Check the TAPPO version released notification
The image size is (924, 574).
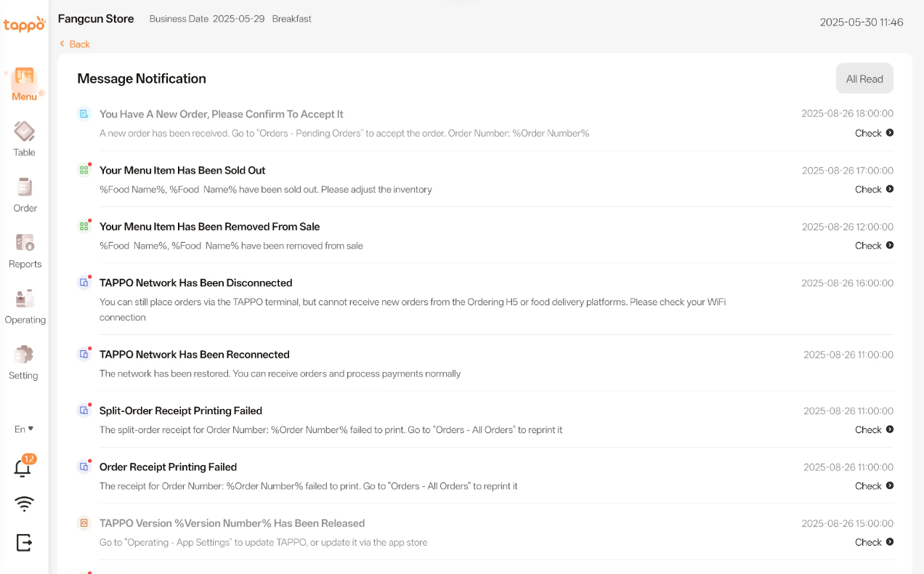pyautogui.click(x=874, y=542)
